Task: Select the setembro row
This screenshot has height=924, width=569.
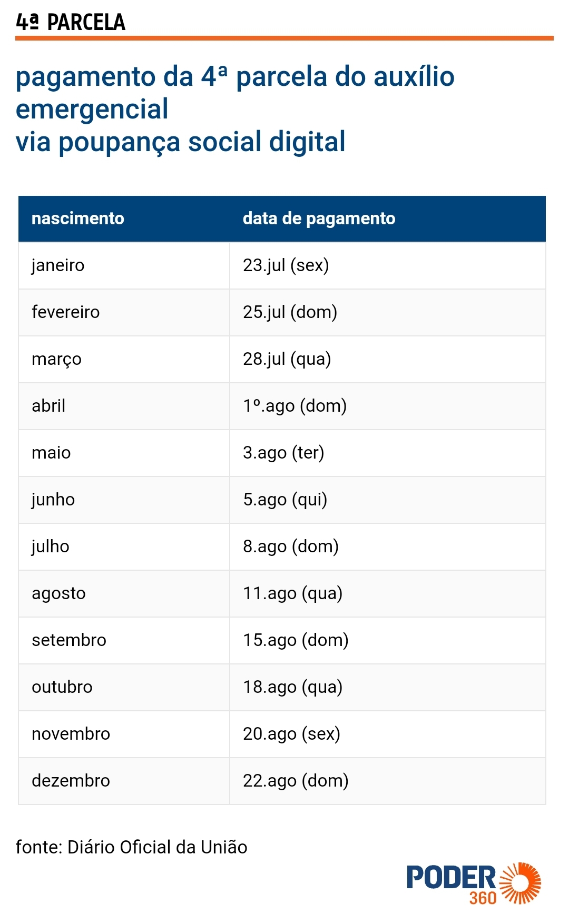Action: [x=282, y=640]
